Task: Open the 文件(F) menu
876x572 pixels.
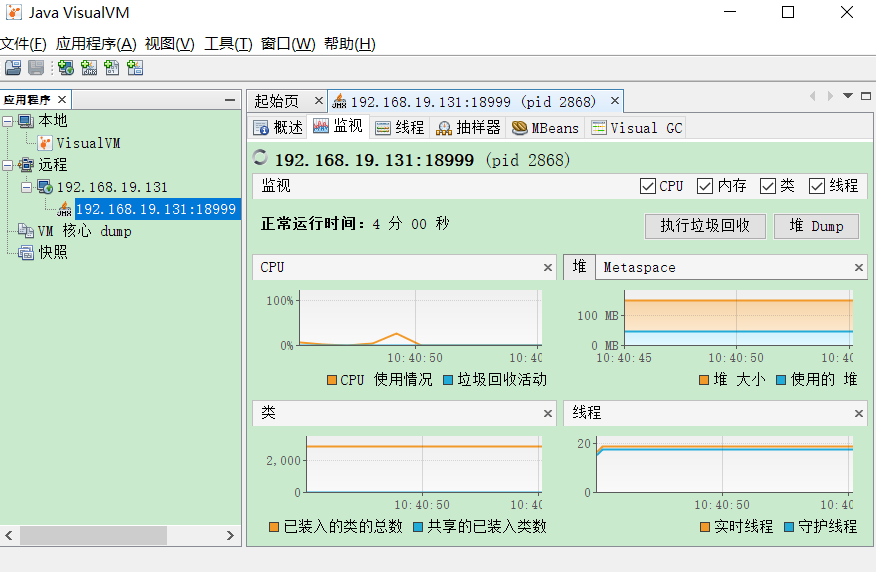Action: point(23,44)
